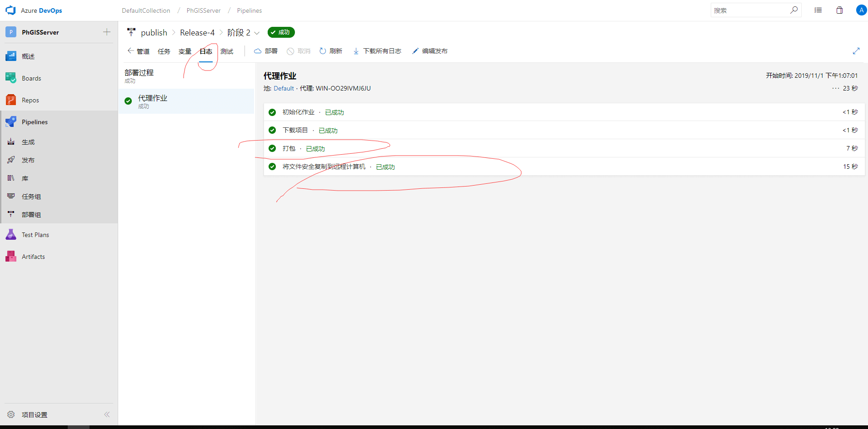Open the more options ellipsis menu
This screenshot has height=429, width=868.
(835, 88)
